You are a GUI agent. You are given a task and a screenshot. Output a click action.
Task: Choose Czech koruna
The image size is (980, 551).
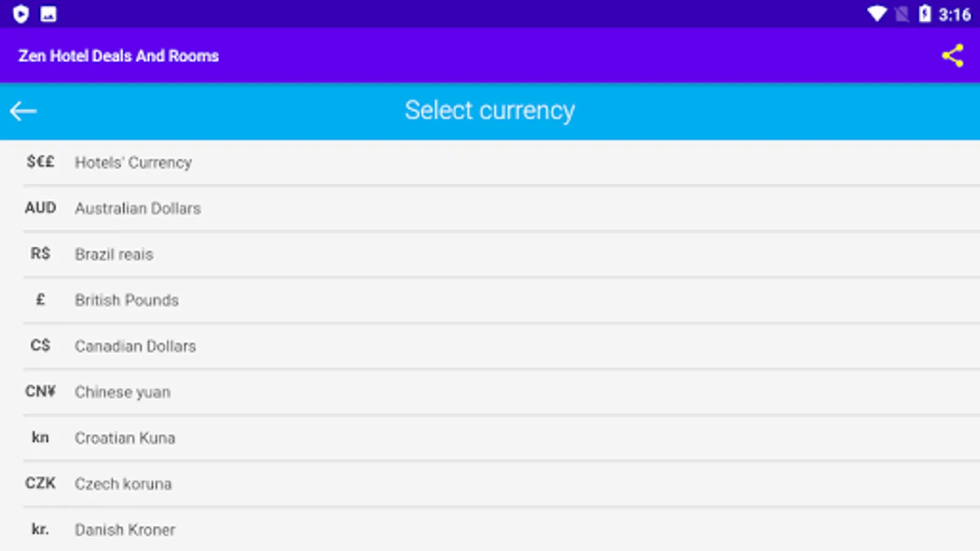point(123,484)
